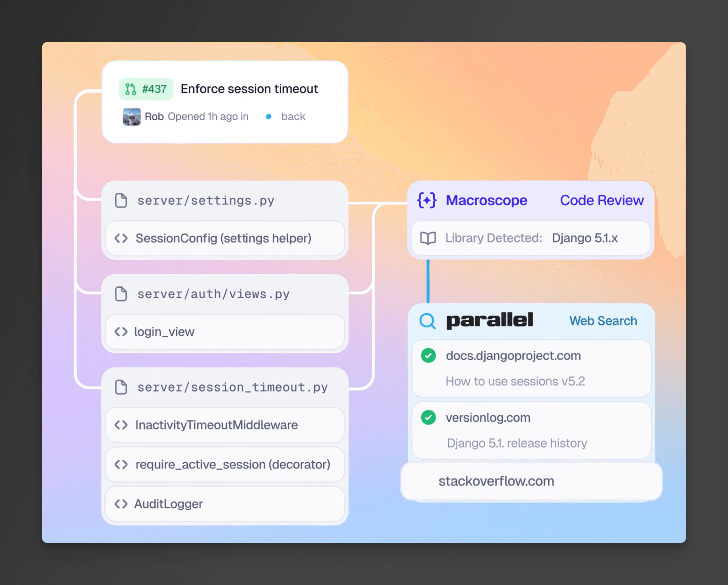The width and height of the screenshot is (728, 585).
Task: Switch to the Web Search tab
Action: point(603,321)
